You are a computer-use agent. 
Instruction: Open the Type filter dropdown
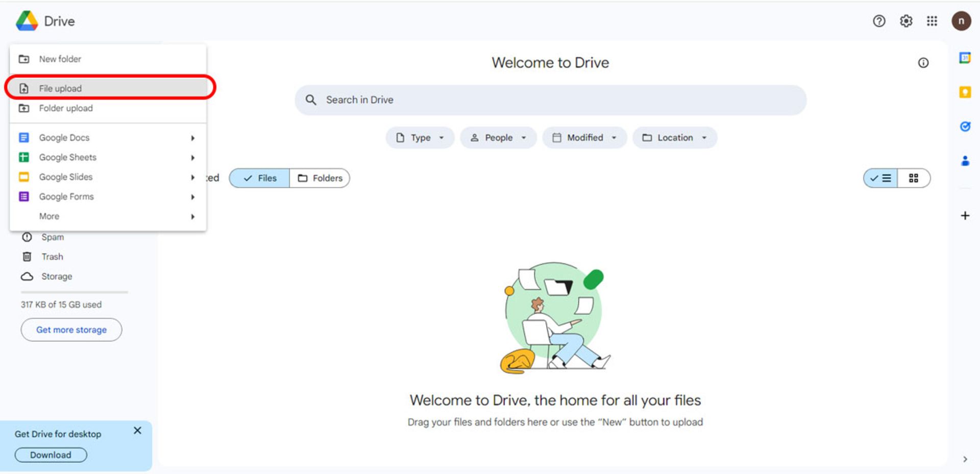pos(420,138)
